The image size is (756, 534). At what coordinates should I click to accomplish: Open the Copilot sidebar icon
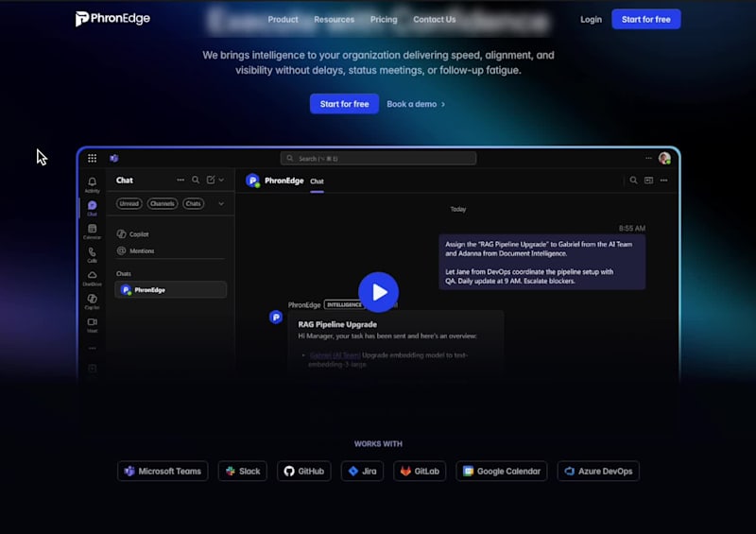click(92, 301)
